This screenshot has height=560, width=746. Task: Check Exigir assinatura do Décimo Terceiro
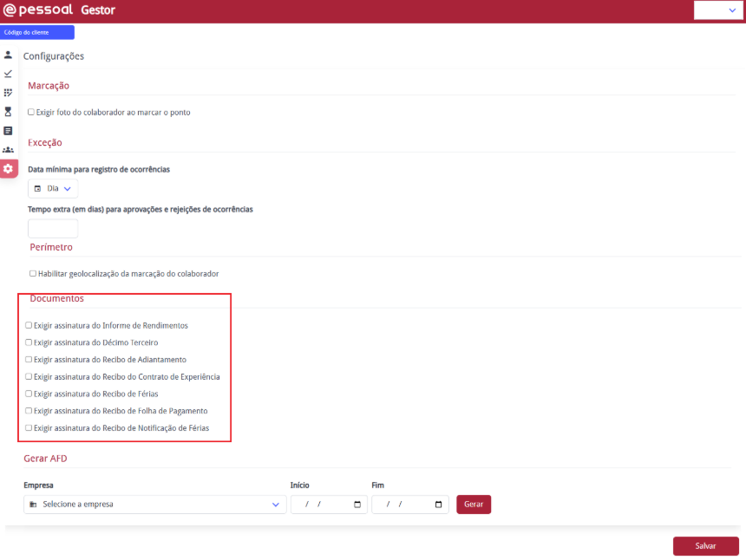point(29,342)
